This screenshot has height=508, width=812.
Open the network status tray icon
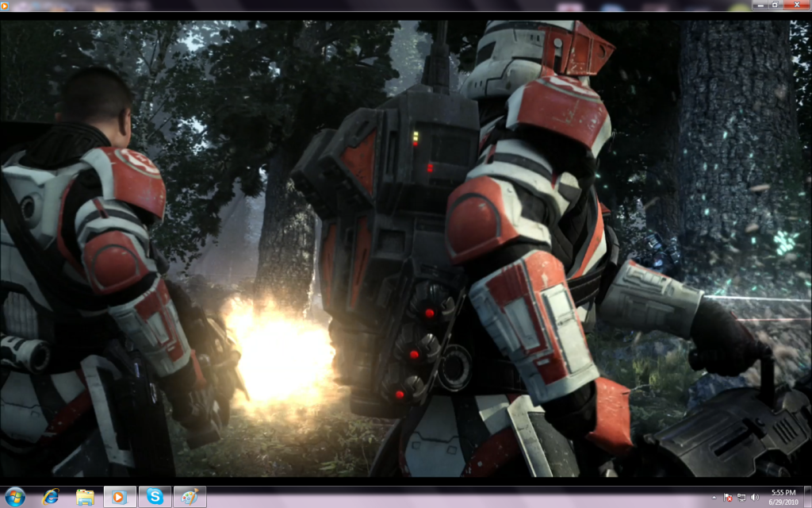(x=741, y=498)
